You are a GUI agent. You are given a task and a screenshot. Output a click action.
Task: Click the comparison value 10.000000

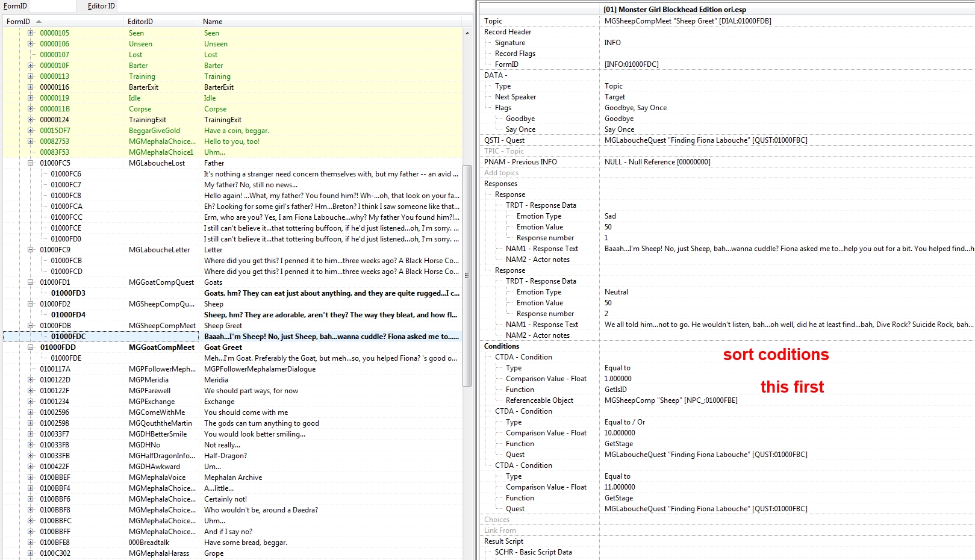point(620,433)
